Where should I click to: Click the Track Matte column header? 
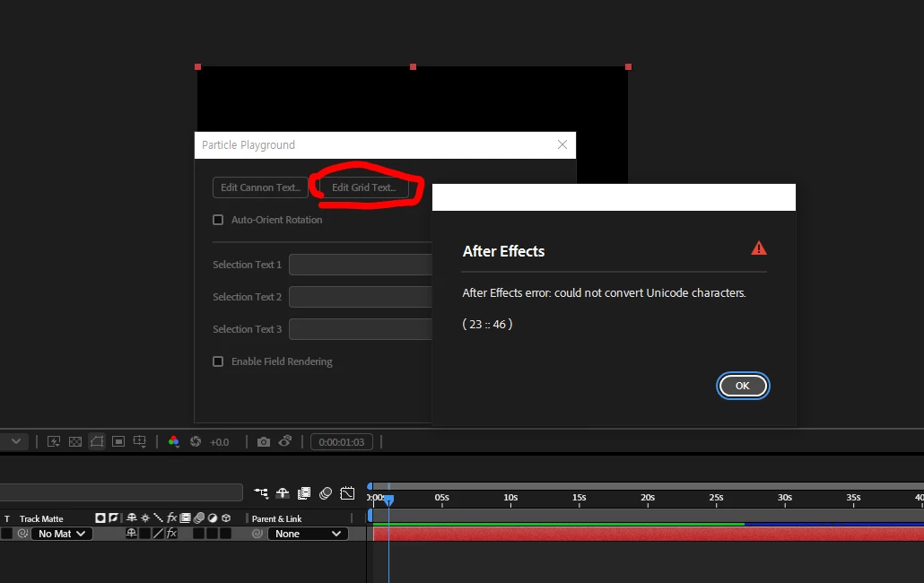(x=41, y=518)
